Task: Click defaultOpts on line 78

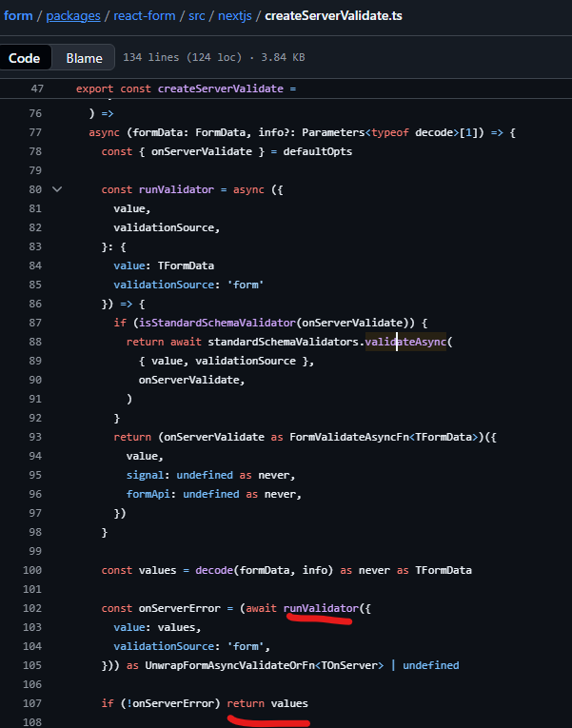Action: point(318,151)
